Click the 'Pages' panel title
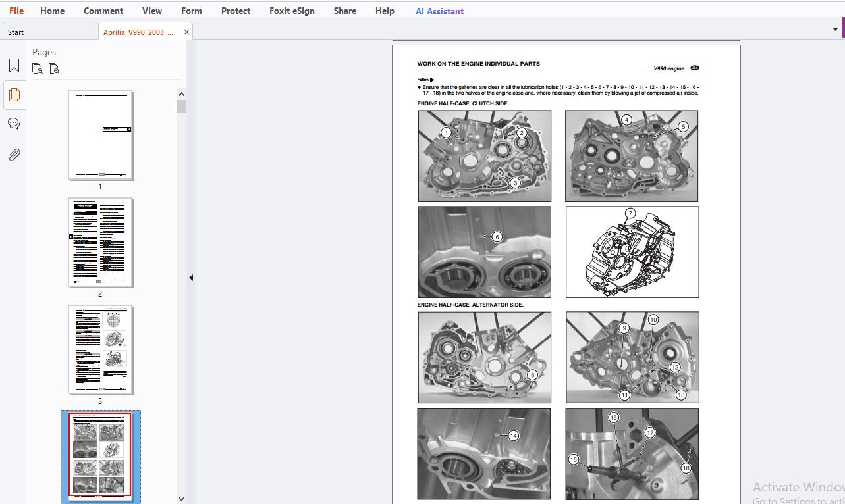This screenshot has width=845, height=504. point(44,52)
